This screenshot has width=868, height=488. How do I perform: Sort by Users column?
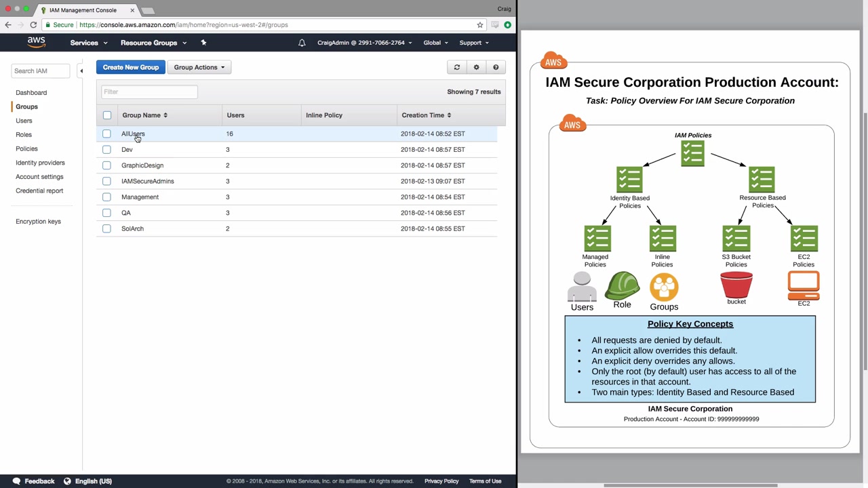click(x=235, y=115)
